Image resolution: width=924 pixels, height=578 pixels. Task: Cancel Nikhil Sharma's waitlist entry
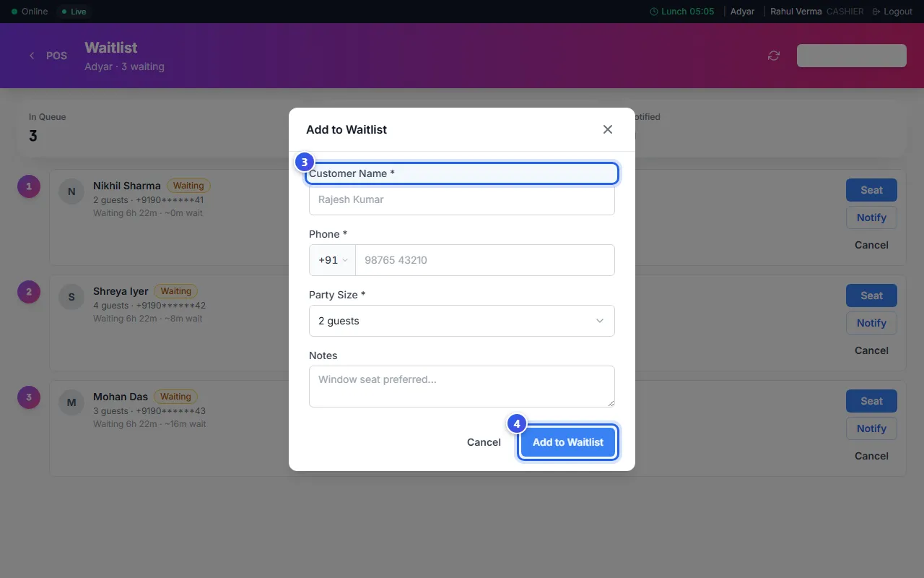[871, 245]
